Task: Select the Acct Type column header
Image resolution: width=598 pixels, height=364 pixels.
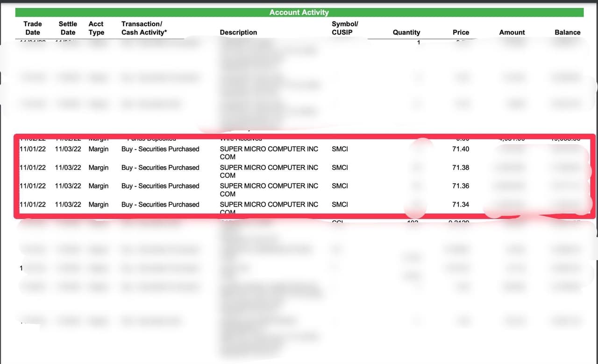Action: click(x=96, y=28)
